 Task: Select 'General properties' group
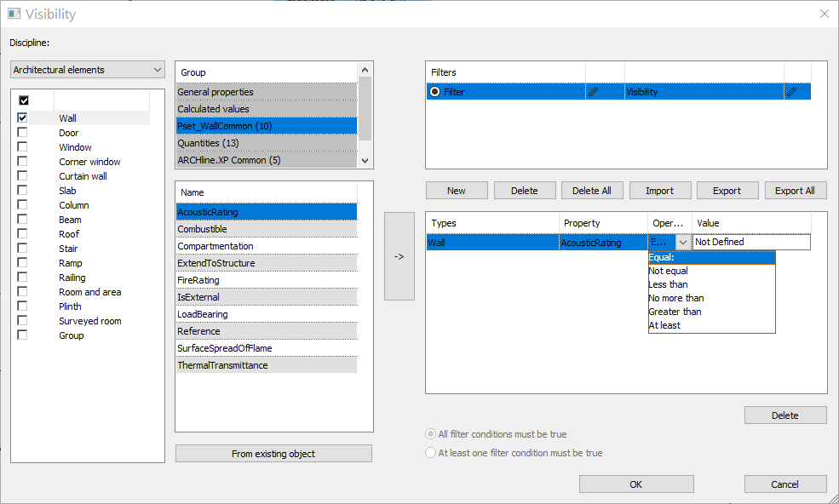tap(267, 92)
